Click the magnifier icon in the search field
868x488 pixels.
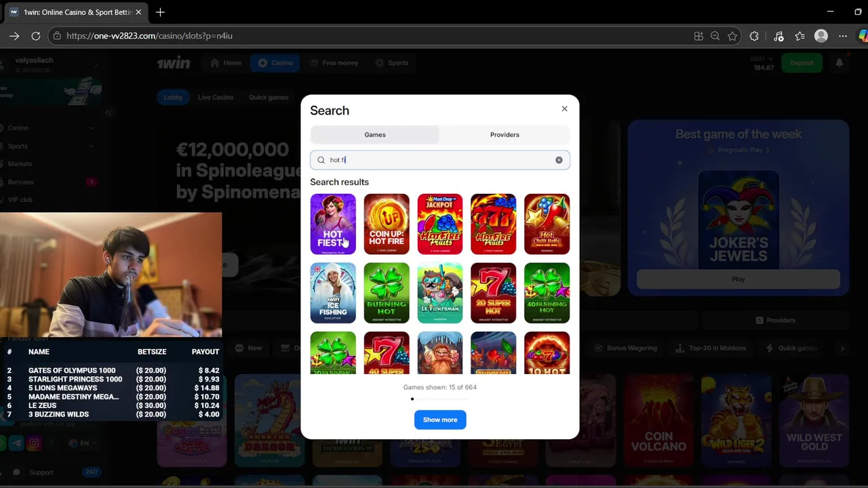pyautogui.click(x=321, y=160)
